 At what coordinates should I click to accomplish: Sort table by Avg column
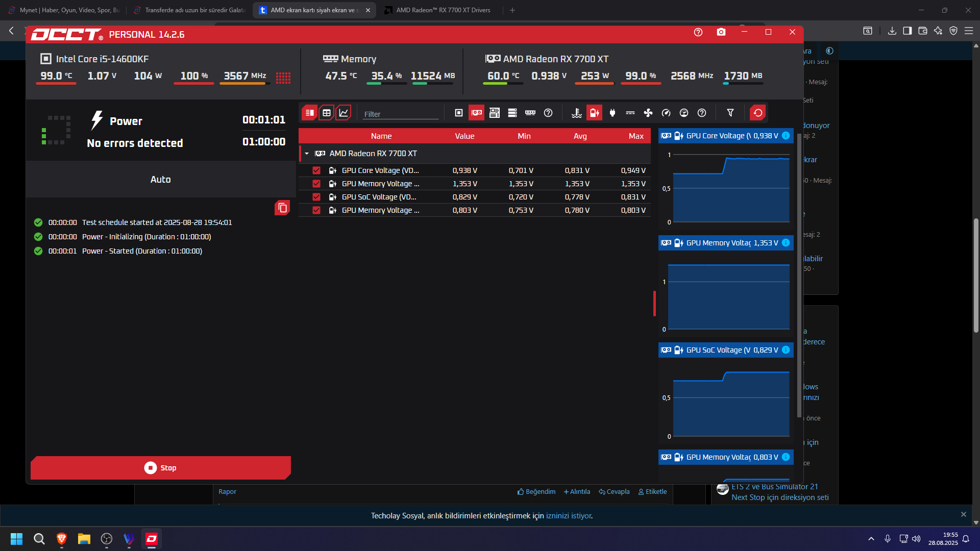click(x=580, y=136)
